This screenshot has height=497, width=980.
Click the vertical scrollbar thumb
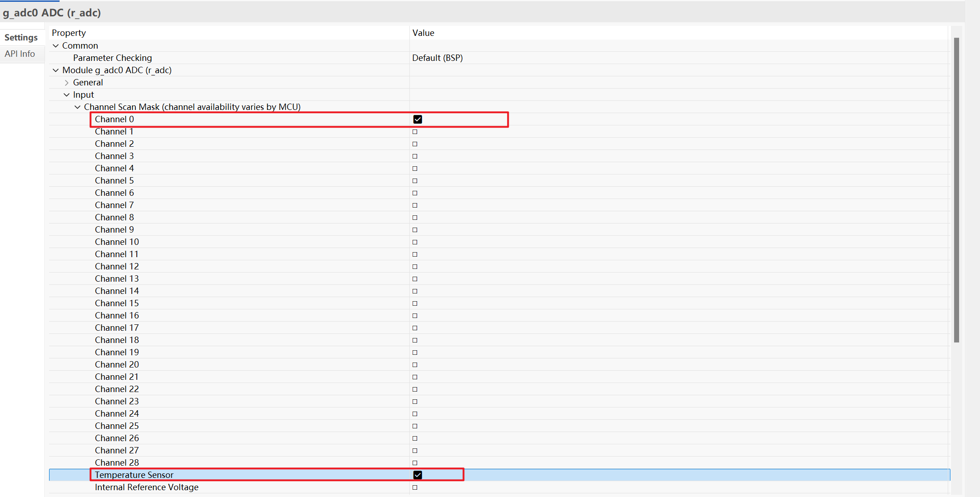[x=956, y=190]
